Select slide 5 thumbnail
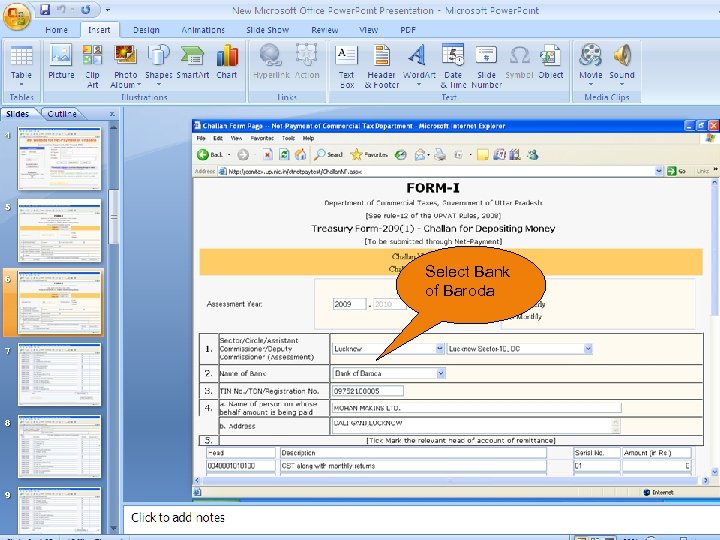Screen dimensions: 720x540 coord(59,231)
